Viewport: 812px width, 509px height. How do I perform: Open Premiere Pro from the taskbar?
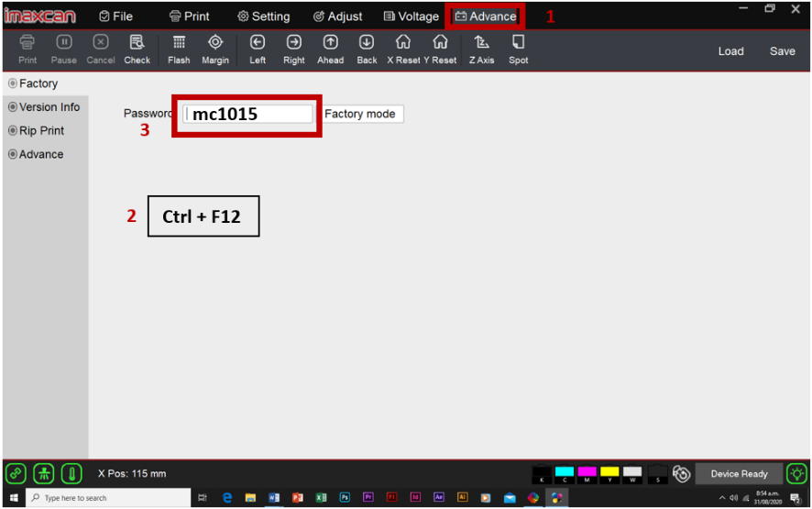pos(368,497)
